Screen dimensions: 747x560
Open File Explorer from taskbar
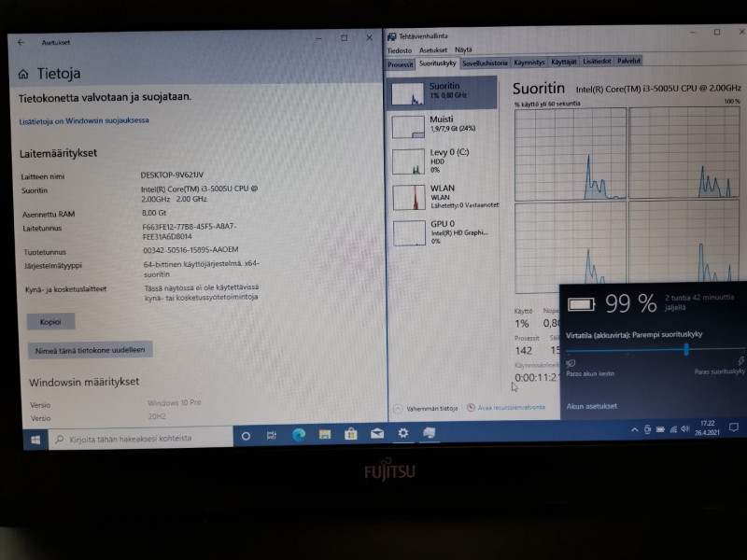325,434
